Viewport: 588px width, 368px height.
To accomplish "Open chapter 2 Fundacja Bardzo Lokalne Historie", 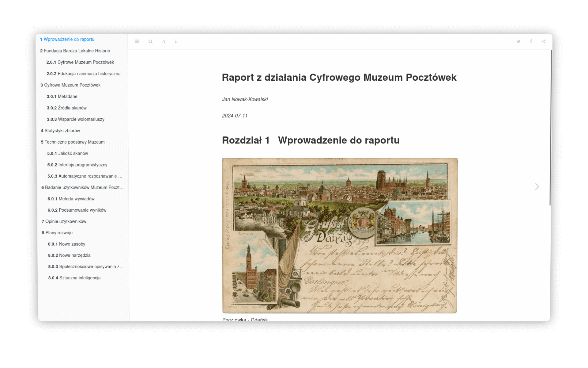I will pos(75,51).
